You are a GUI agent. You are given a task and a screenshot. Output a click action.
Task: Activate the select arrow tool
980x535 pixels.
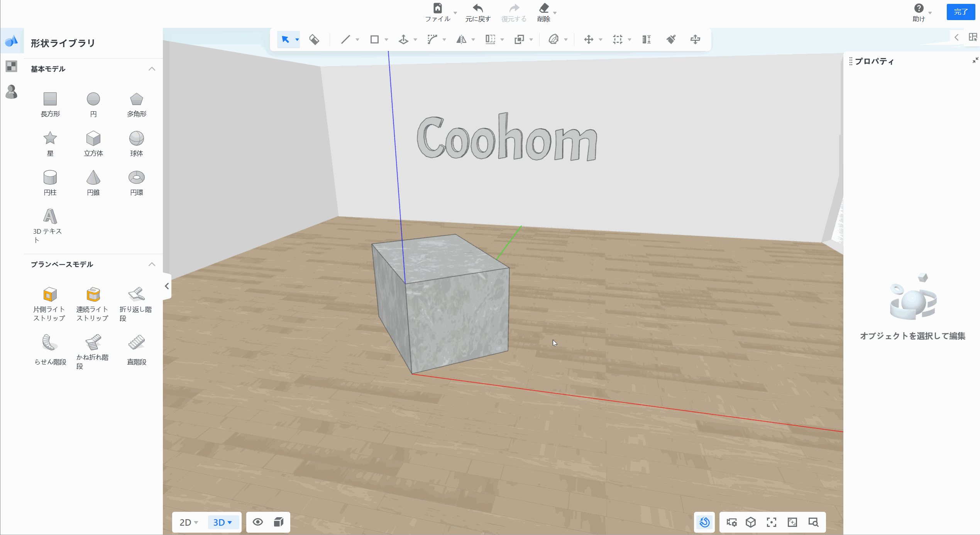285,39
